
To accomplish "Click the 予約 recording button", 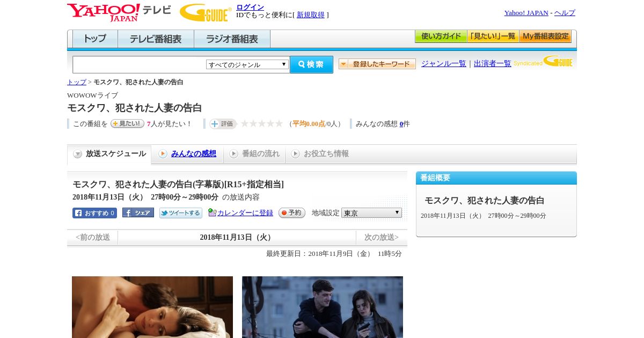I will pyautogui.click(x=292, y=213).
